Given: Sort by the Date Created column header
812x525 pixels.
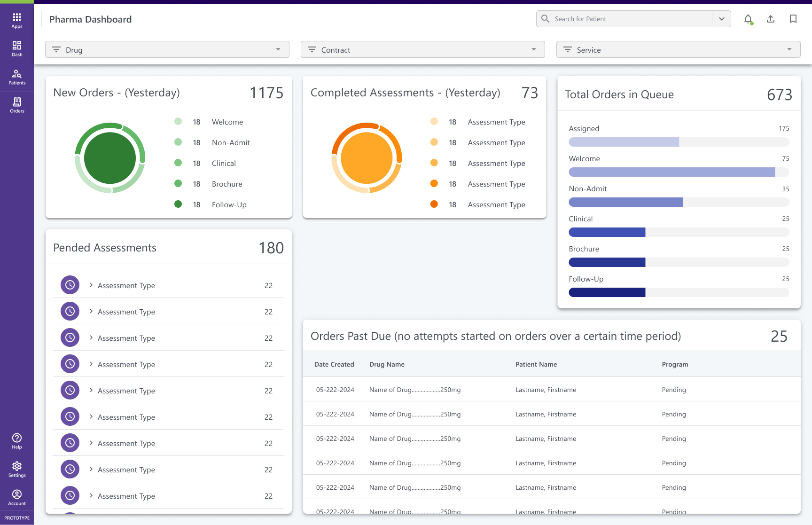Looking at the screenshot, I should pyautogui.click(x=334, y=364).
